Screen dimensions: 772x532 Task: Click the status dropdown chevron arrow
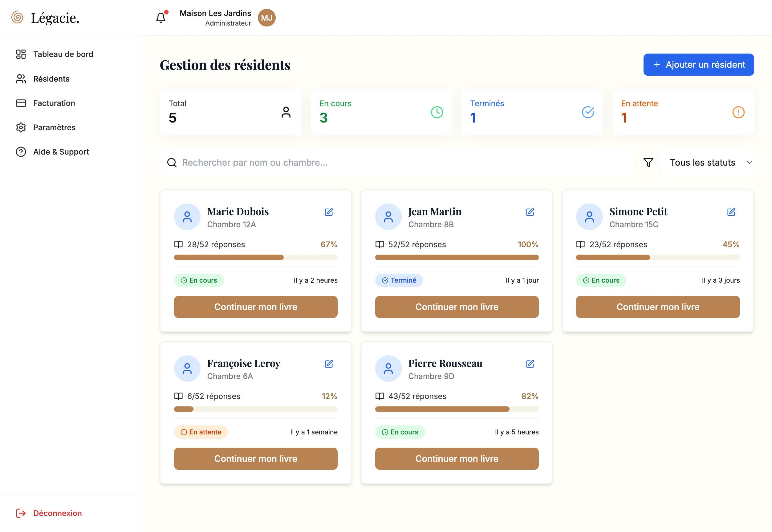[x=749, y=162]
